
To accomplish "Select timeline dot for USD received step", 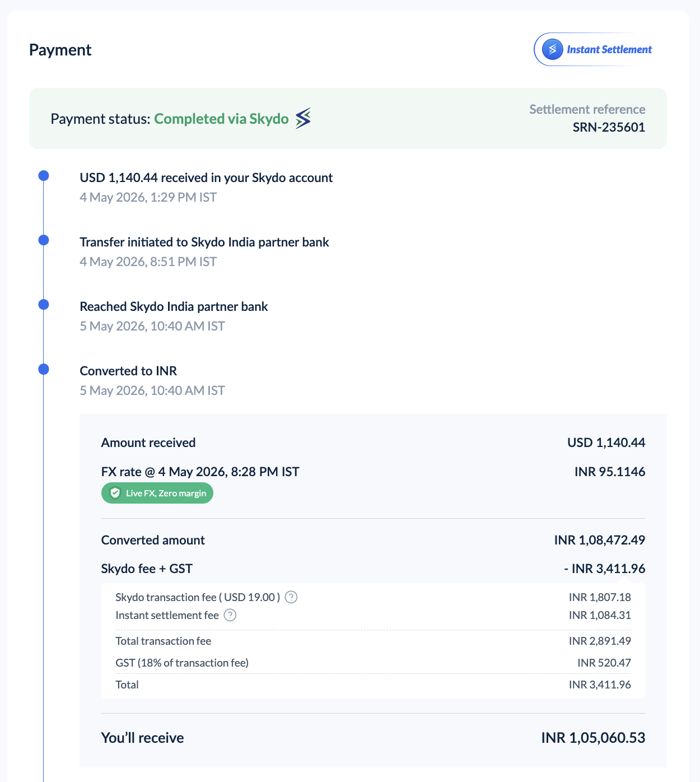I will (44, 176).
